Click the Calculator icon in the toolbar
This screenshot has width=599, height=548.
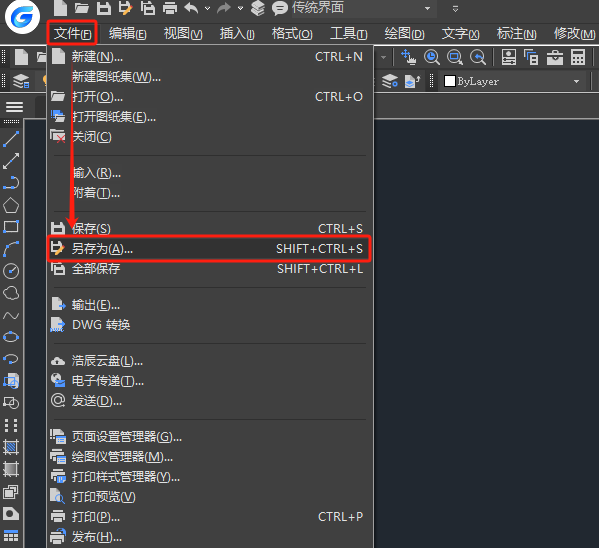pyautogui.click(x=578, y=58)
